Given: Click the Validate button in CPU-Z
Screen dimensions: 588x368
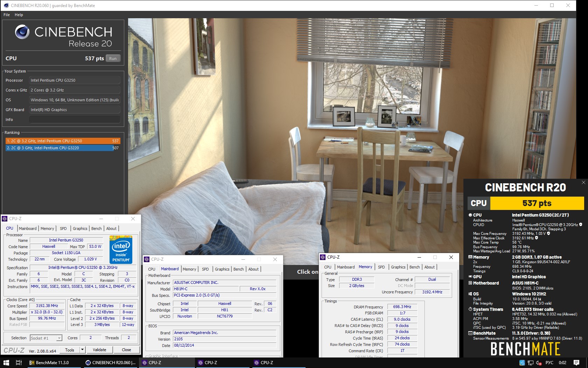Looking at the screenshot, I should pyautogui.click(x=99, y=350).
